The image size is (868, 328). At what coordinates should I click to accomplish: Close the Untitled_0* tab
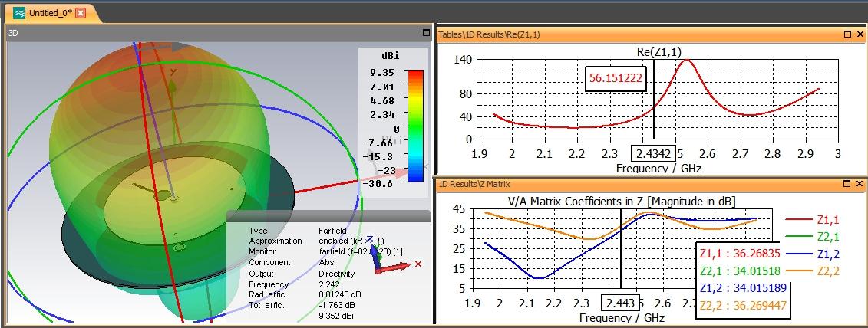tap(81, 13)
